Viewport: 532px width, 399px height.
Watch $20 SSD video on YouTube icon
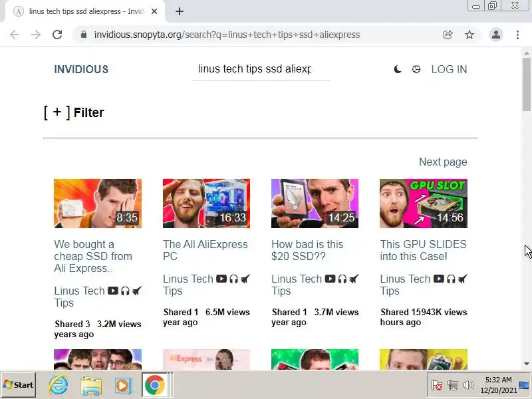330,279
